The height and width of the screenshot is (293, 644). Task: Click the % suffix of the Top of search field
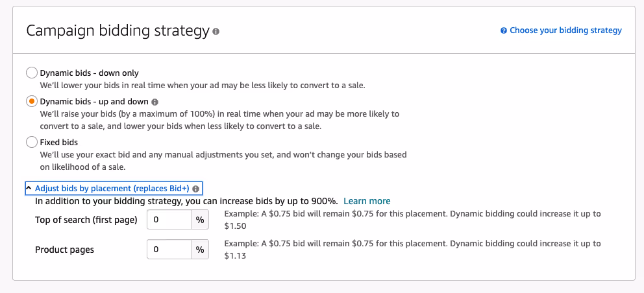pos(200,220)
